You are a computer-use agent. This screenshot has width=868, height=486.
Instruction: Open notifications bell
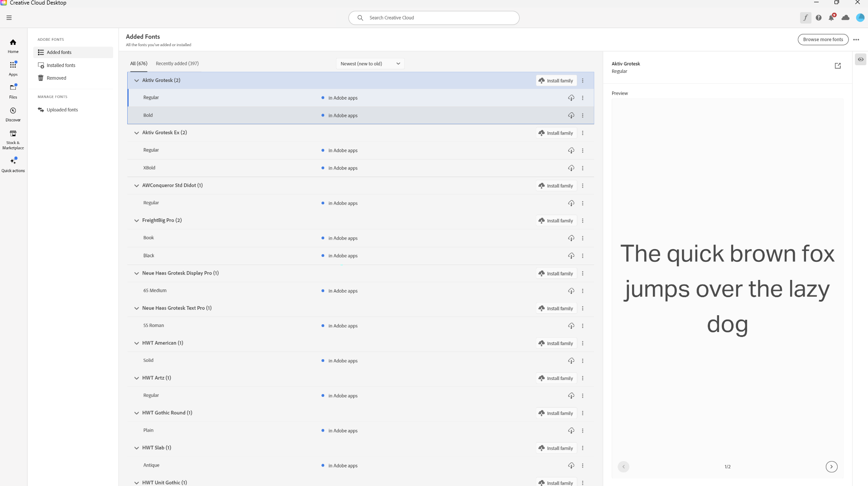832,18
